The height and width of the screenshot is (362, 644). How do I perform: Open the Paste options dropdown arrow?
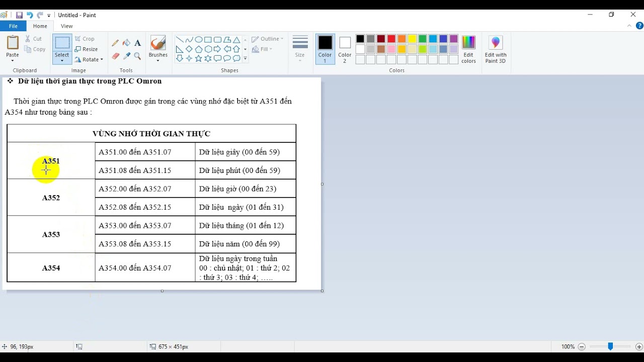pos(13,61)
